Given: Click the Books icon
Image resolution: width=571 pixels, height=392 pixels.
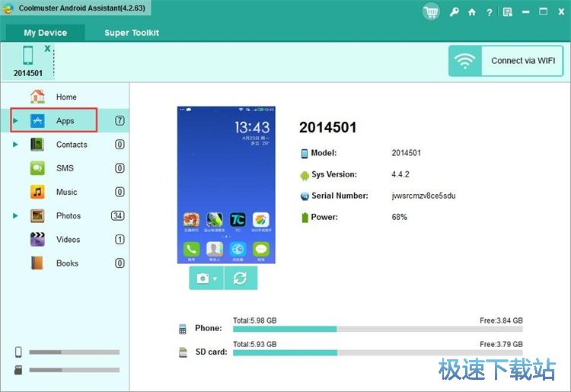Looking at the screenshot, I should click(x=37, y=263).
